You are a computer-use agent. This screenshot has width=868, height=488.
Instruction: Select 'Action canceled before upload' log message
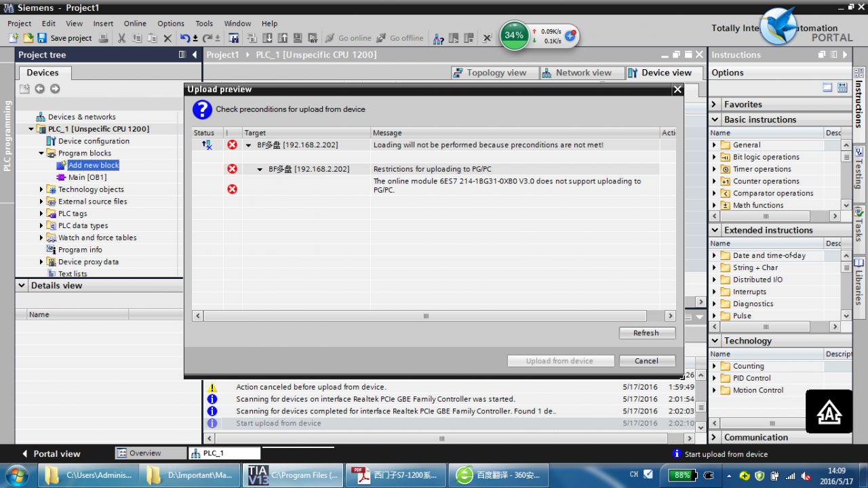coord(311,387)
